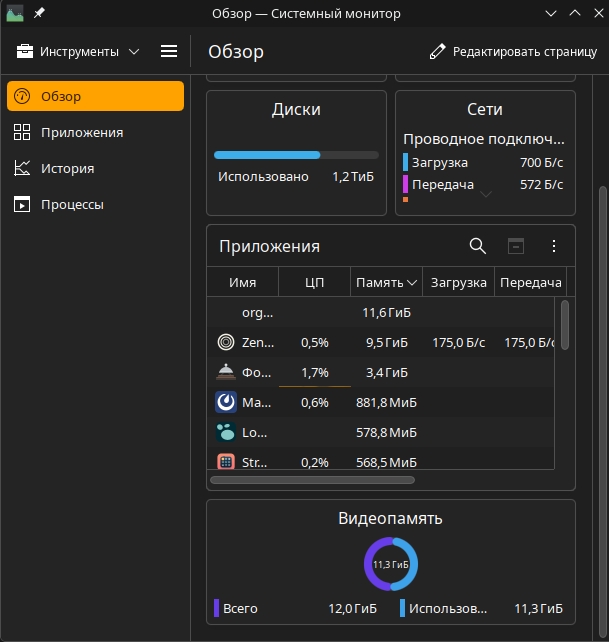Go to the Процессы page

95,204
